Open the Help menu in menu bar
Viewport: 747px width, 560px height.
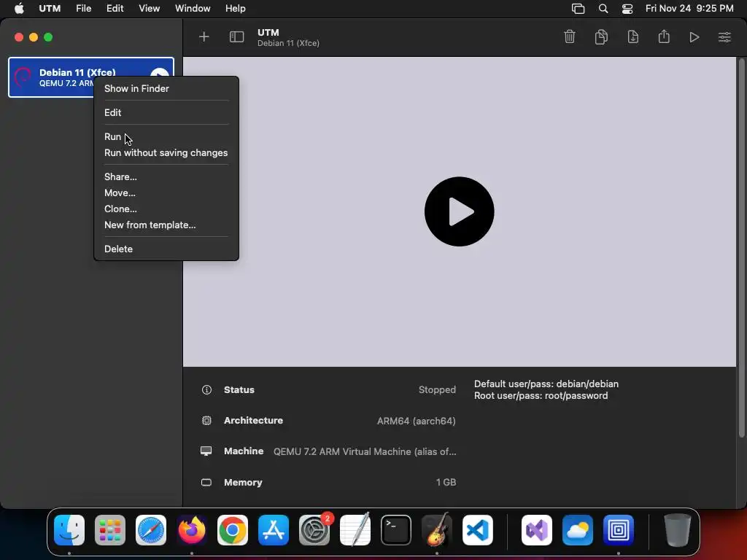coord(236,9)
